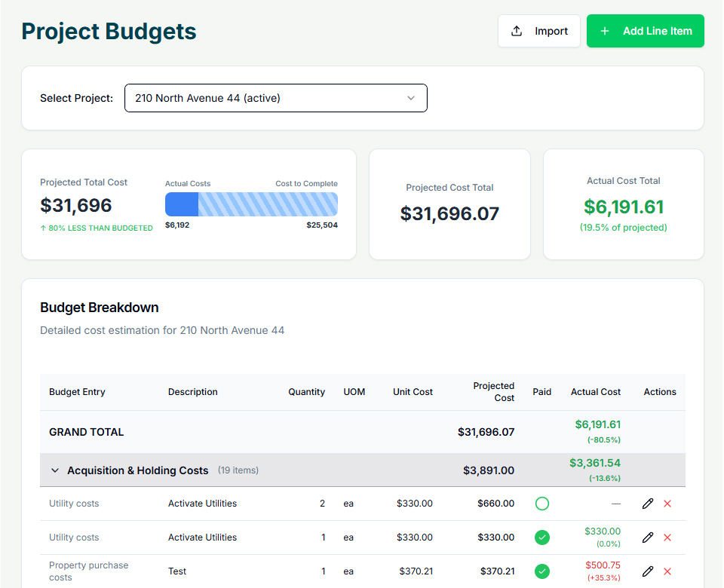Uncheck paid status for Property purchase costs
Viewport: 724px width, 588px height.
click(541, 571)
